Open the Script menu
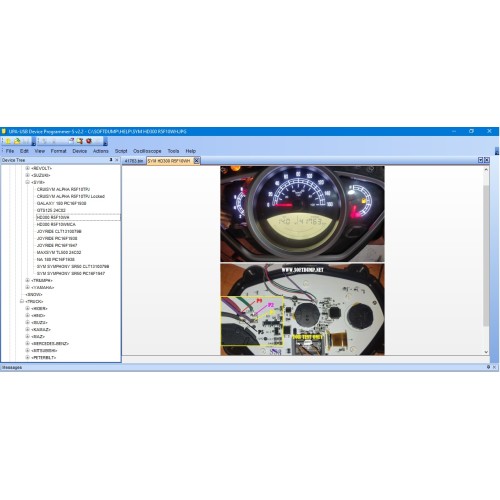The width and height of the screenshot is (500, 500). (121, 151)
